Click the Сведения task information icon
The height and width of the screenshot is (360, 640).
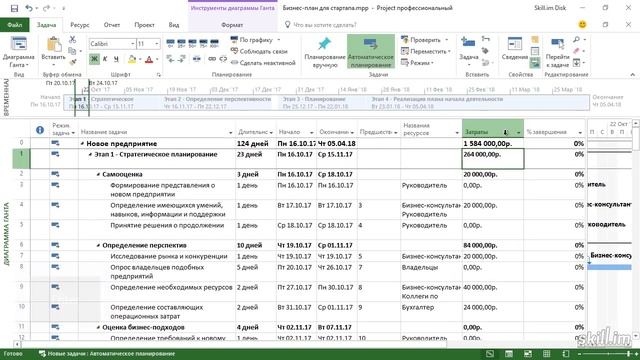(515, 44)
